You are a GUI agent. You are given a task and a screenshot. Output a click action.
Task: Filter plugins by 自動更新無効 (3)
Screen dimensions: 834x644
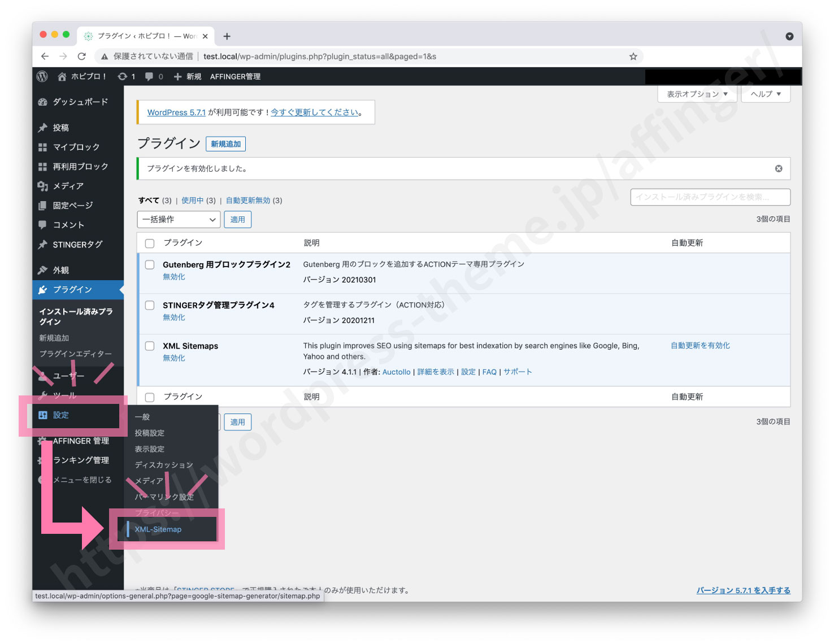[254, 201]
